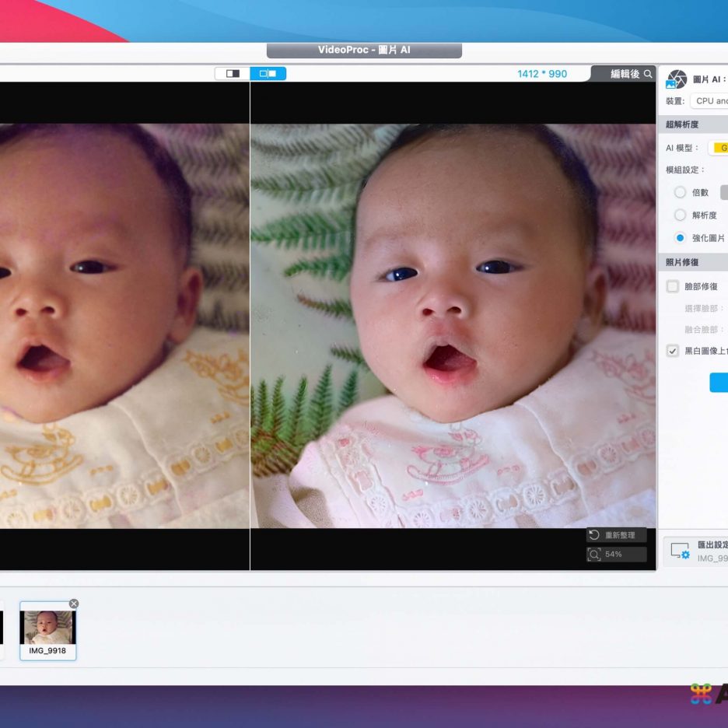Click the 編輯後 tab label

click(625, 74)
